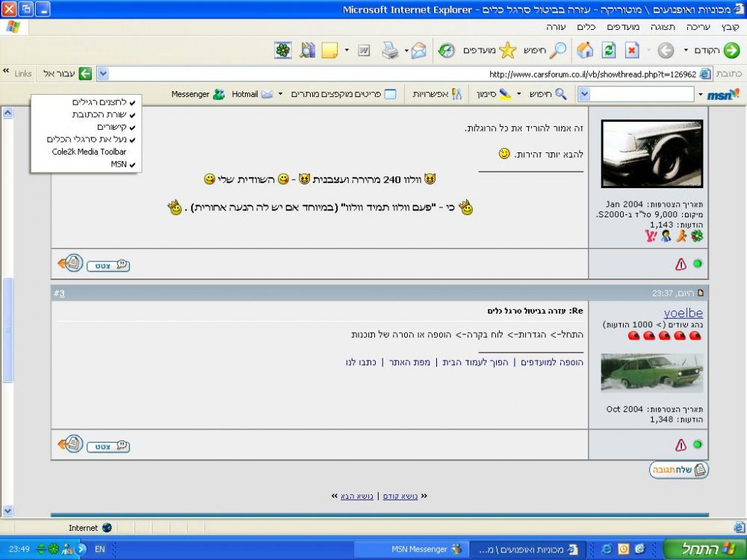
Task: Open the Mail button dropdown arrow
Action: point(406,51)
